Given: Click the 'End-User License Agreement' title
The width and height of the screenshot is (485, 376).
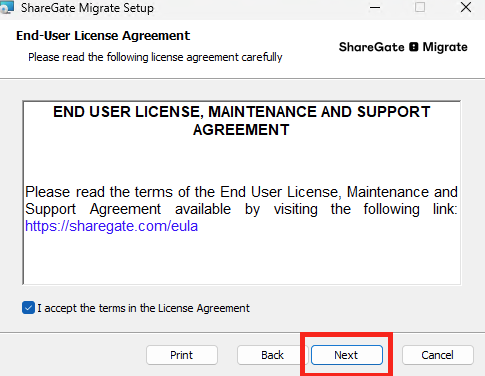Looking at the screenshot, I should point(103,36).
